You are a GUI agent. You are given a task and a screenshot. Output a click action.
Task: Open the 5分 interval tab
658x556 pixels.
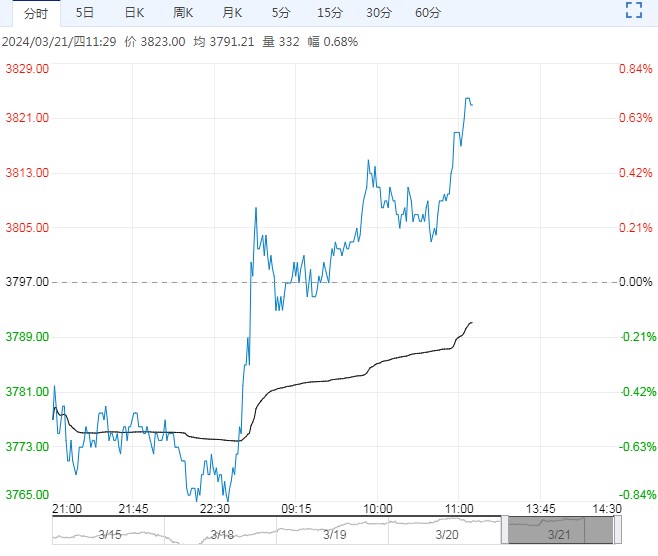click(x=281, y=13)
